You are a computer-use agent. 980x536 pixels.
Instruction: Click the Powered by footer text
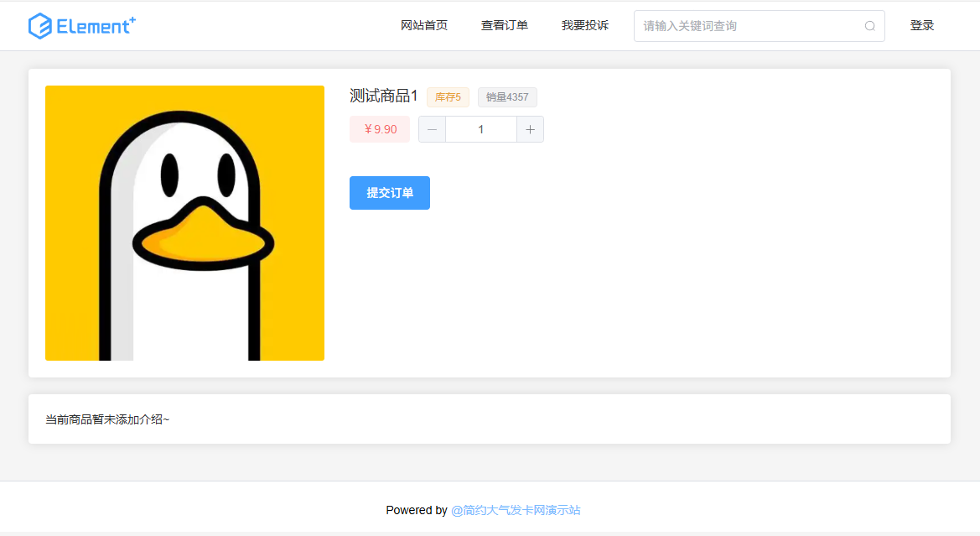(x=416, y=510)
